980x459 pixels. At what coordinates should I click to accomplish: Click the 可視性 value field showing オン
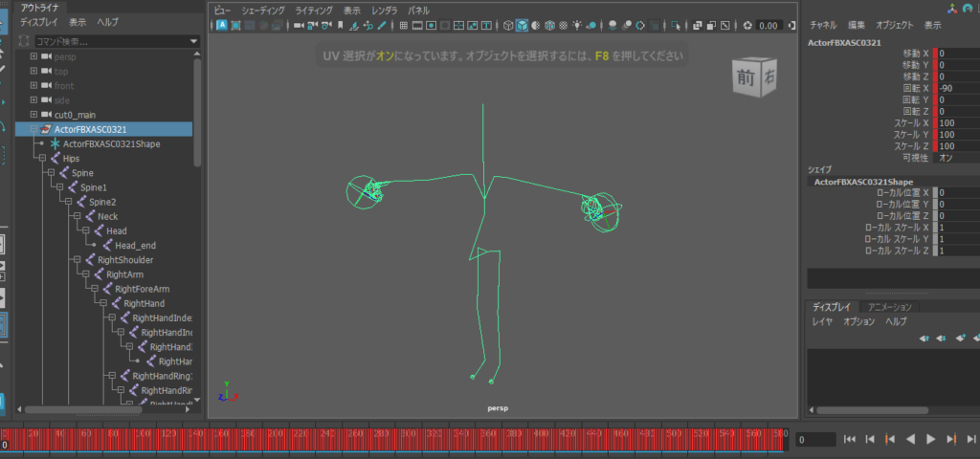point(957,157)
